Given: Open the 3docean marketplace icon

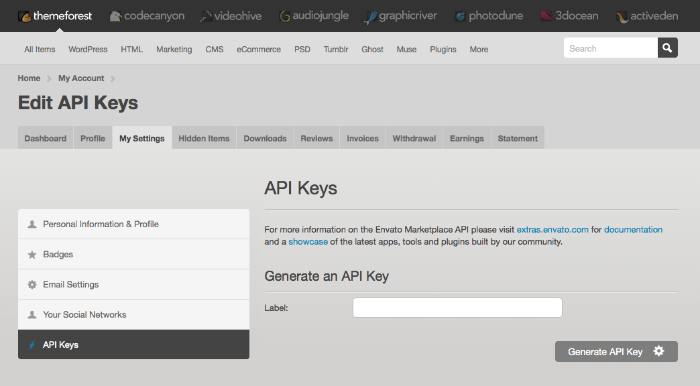Looking at the screenshot, I should pyautogui.click(x=546, y=16).
